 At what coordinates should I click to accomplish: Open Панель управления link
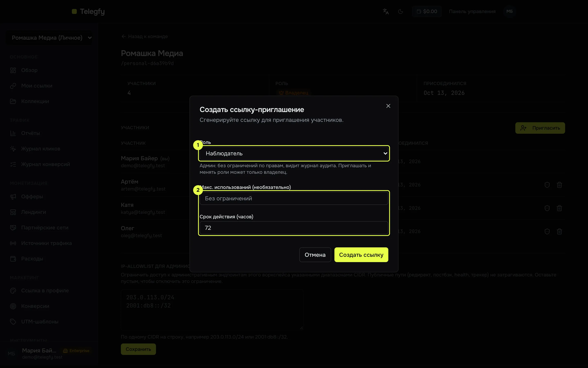(x=472, y=11)
